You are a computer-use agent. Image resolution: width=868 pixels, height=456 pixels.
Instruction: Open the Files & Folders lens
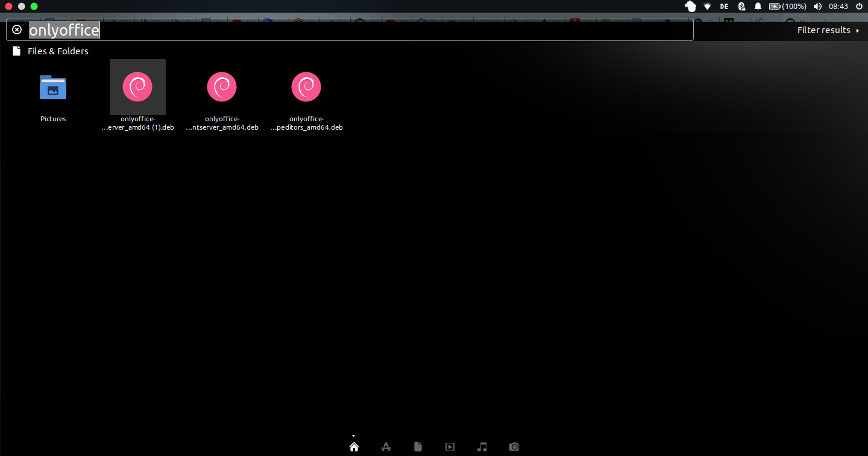click(418, 446)
